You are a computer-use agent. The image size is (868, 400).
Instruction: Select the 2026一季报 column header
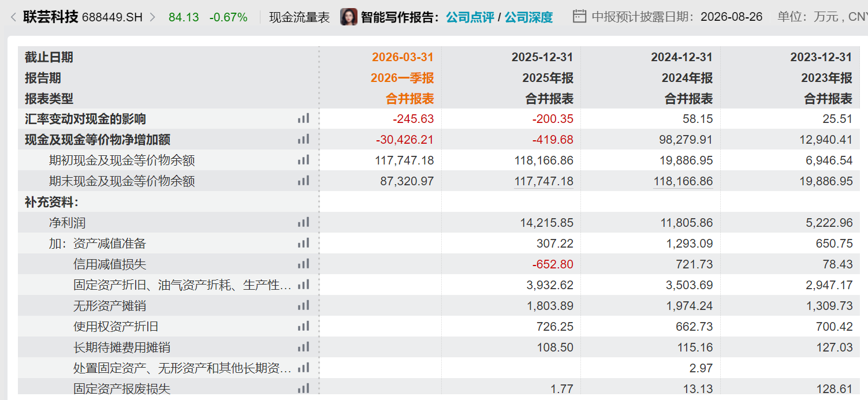pos(402,78)
